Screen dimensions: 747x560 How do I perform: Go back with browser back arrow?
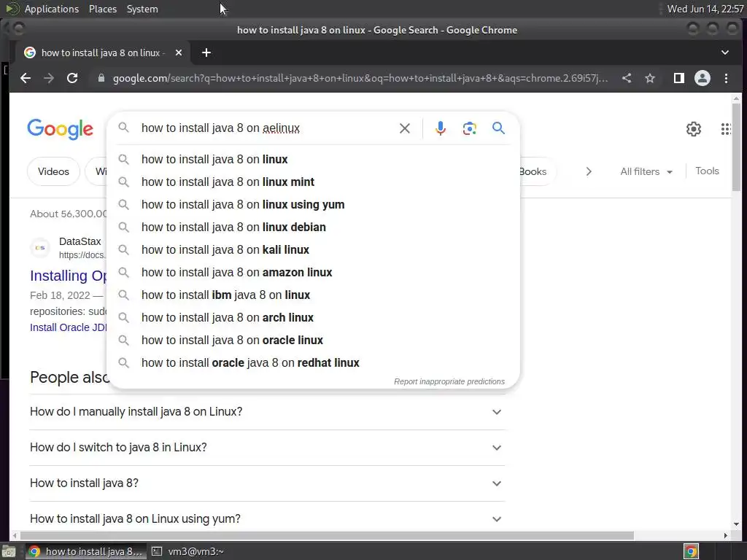click(26, 78)
